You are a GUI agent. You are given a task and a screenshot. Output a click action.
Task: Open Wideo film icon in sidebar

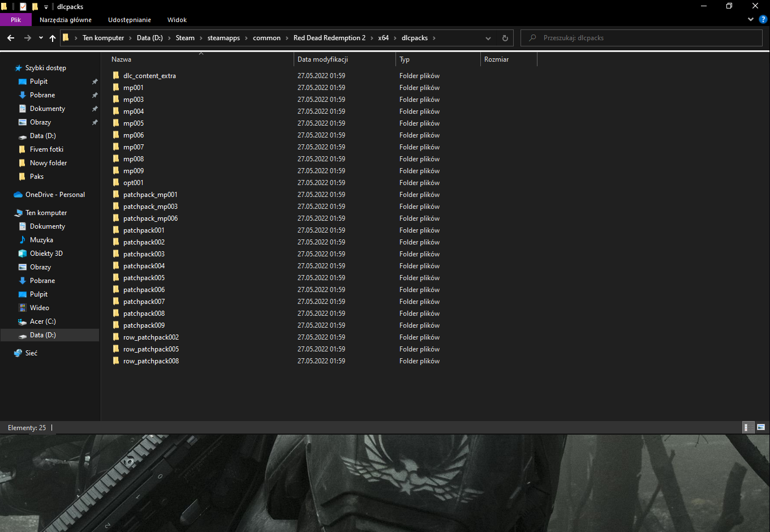pos(23,308)
